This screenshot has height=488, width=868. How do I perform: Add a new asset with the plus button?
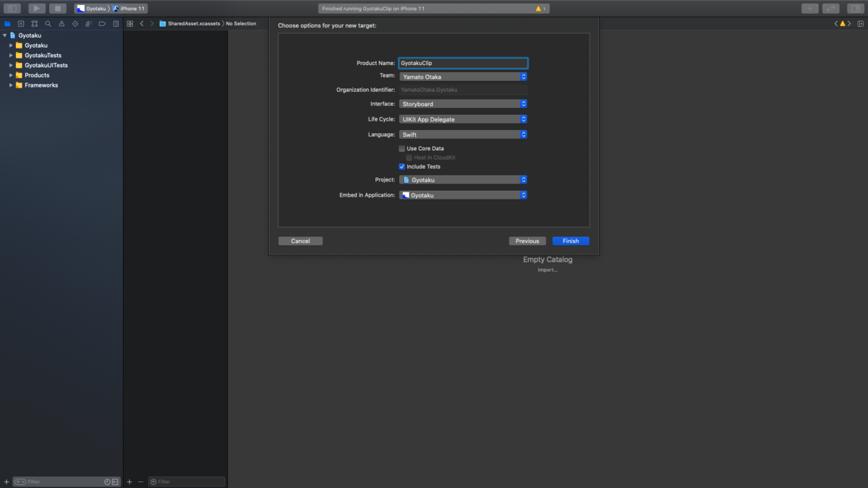click(129, 481)
